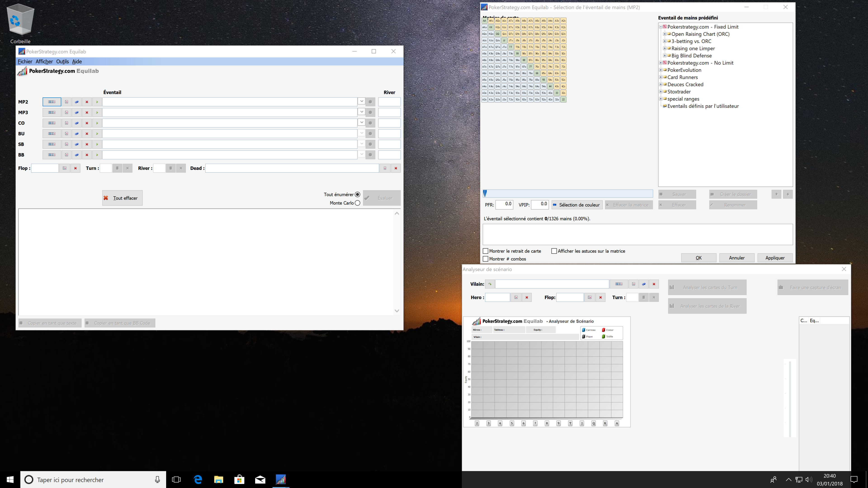Click the blue dice randomize icon for BU
The width and height of the screenshot is (868, 488).
(76, 134)
